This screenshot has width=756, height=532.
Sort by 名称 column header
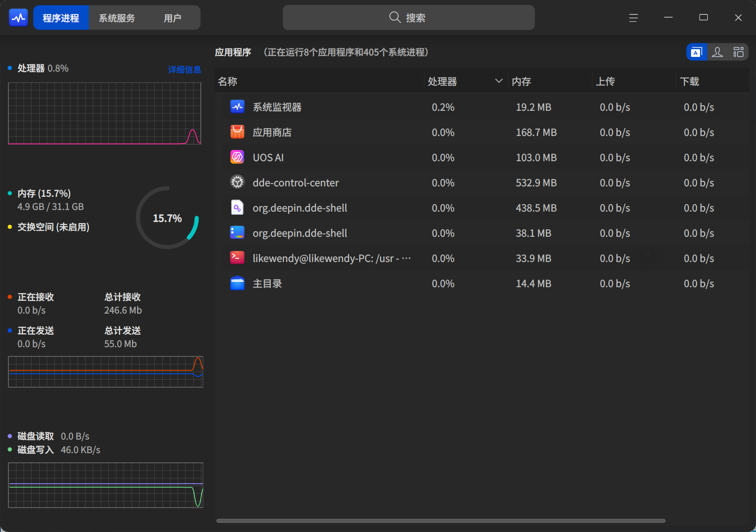319,81
